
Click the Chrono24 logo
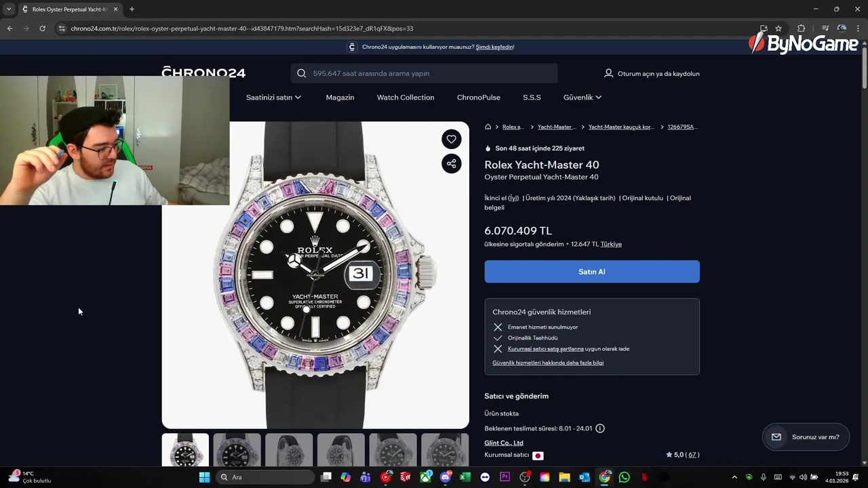[203, 73]
